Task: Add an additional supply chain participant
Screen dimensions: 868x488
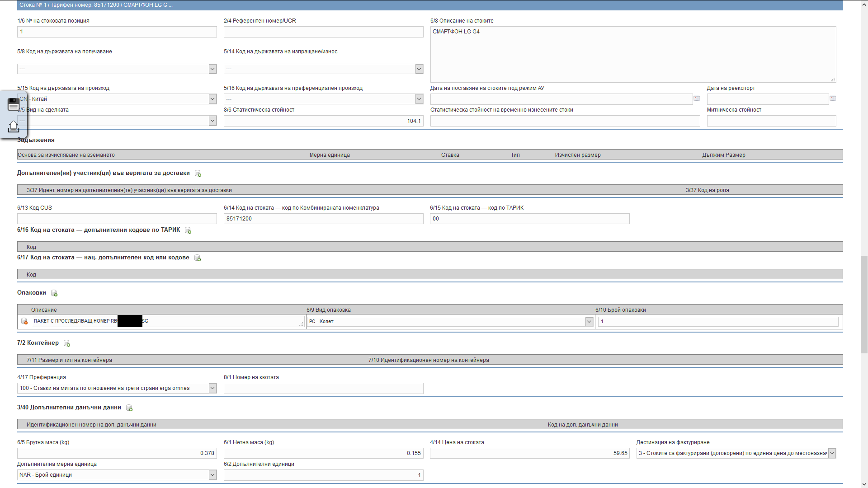Action: (x=198, y=174)
